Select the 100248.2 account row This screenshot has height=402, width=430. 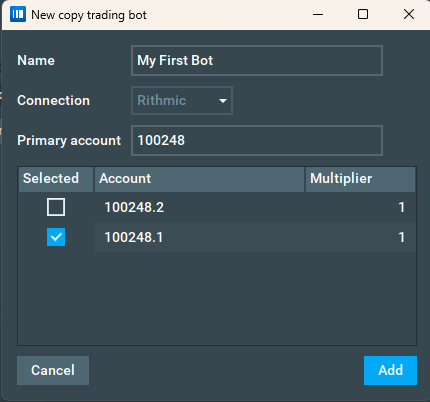pos(217,207)
